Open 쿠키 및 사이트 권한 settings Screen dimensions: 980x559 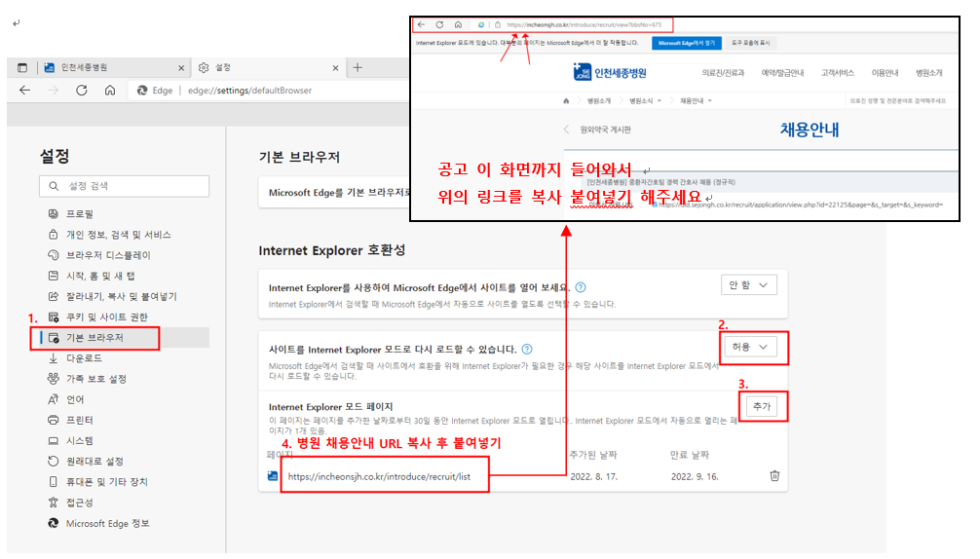tap(105, 317)
